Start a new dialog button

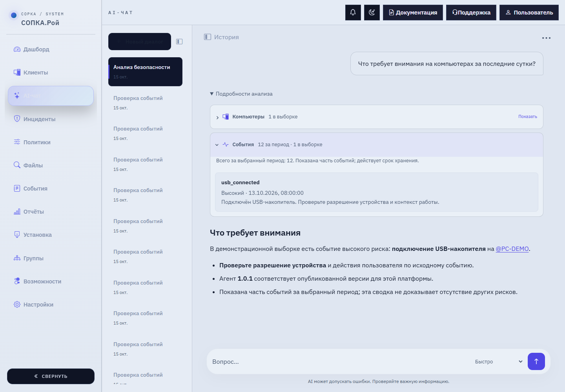coord(140,42)
